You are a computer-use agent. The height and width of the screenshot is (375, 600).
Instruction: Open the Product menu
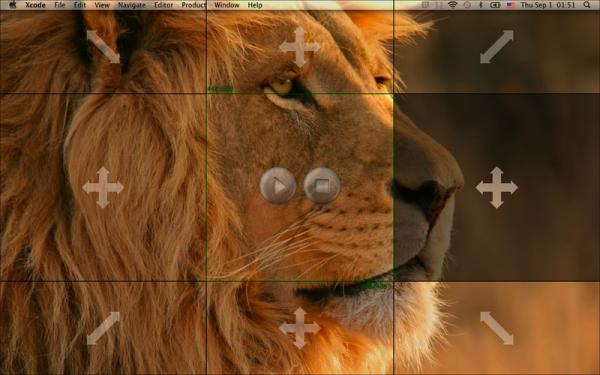coord(194,5)
